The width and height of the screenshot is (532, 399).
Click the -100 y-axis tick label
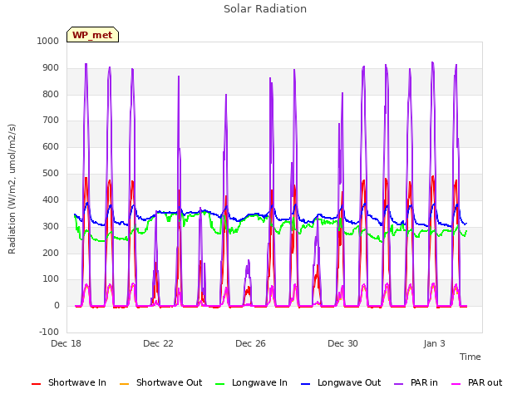coord(49,332)
